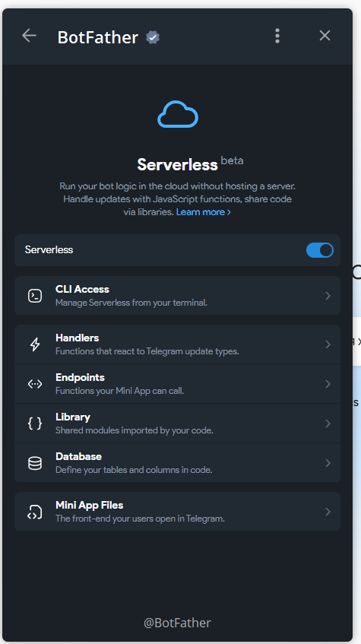Click 'Functions your Mini App can call.'

(119, 391)
